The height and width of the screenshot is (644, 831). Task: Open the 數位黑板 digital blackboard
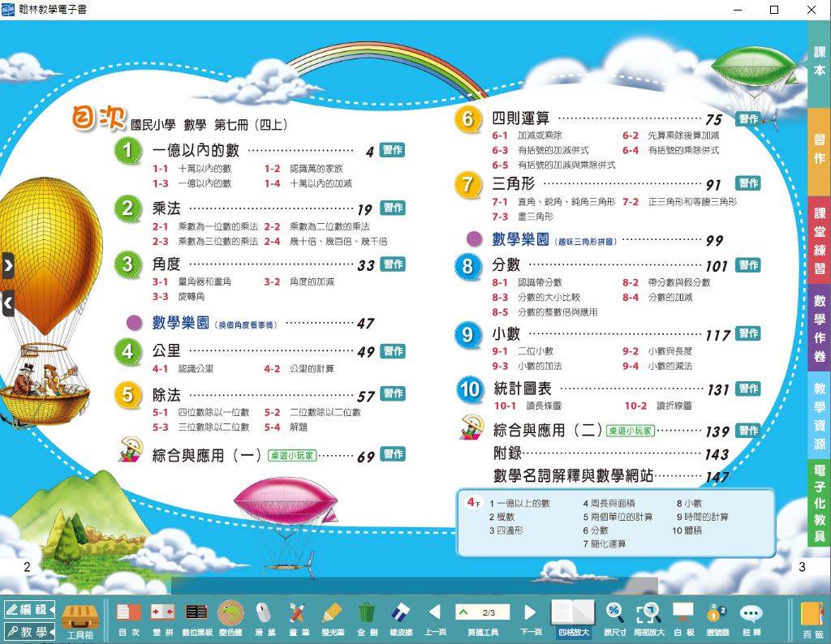pyautogui.click(x=196, y=620)
